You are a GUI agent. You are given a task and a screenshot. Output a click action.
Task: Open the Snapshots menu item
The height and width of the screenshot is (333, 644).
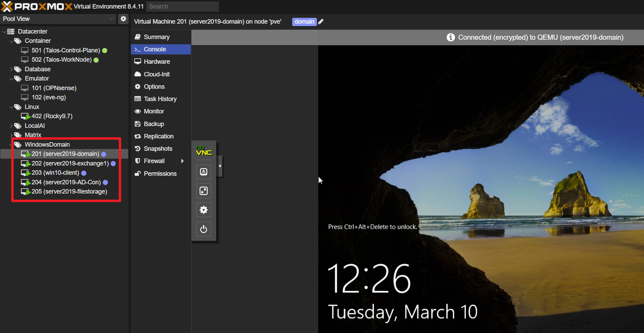click(158, 149)
